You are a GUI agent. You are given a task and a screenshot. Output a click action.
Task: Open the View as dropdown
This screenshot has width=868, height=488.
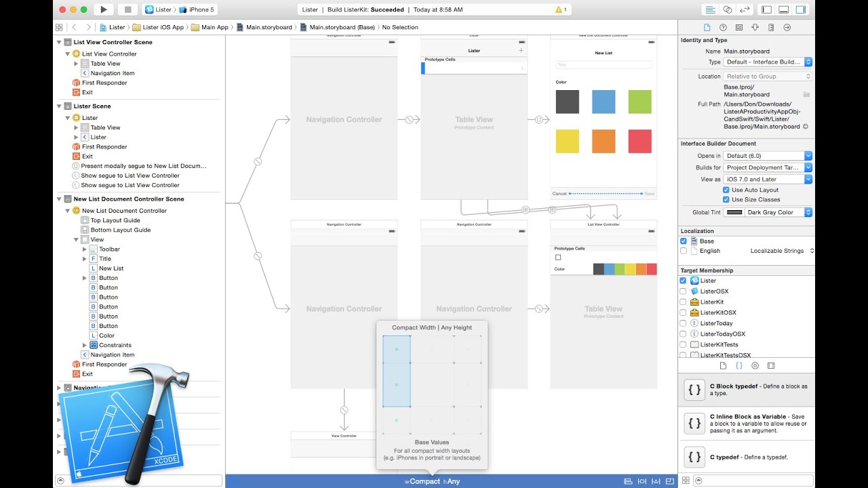pos(768,180)
